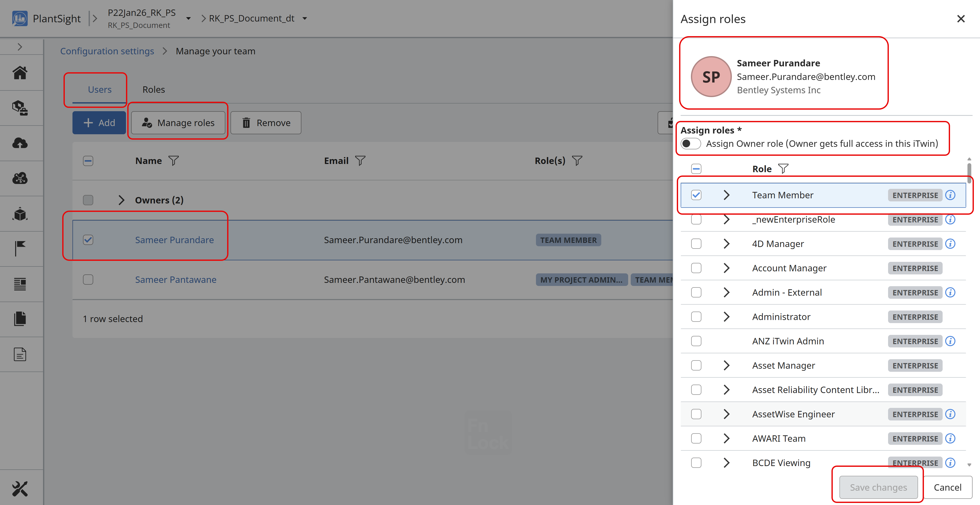The width and height of the screenshot is (980, 505).
Task: Open the RK_PS_Document_dt dropdown arrow
Action: (x=305, y=18)
